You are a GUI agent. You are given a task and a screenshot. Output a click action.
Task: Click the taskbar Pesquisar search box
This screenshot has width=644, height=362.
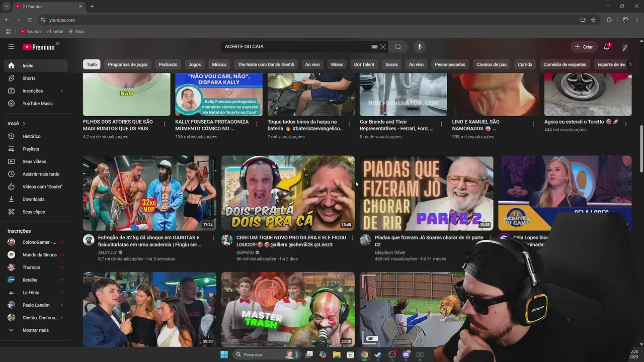267,354
